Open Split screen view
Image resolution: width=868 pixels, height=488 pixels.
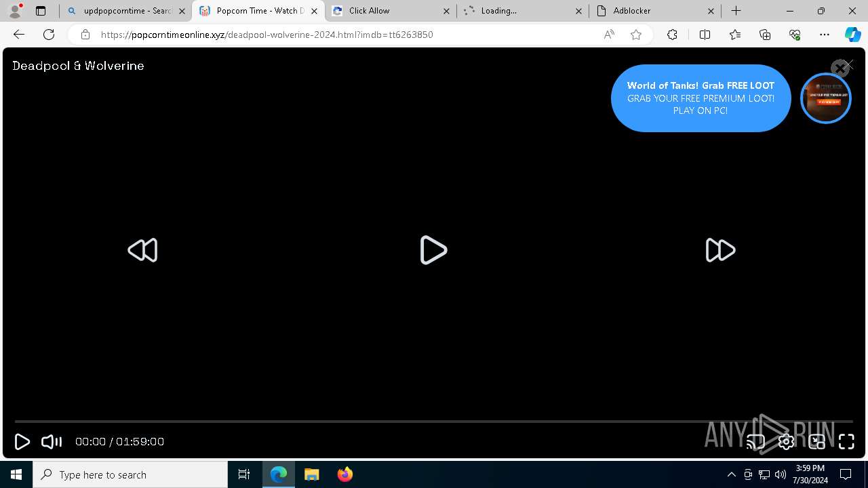tap(705, 35)
